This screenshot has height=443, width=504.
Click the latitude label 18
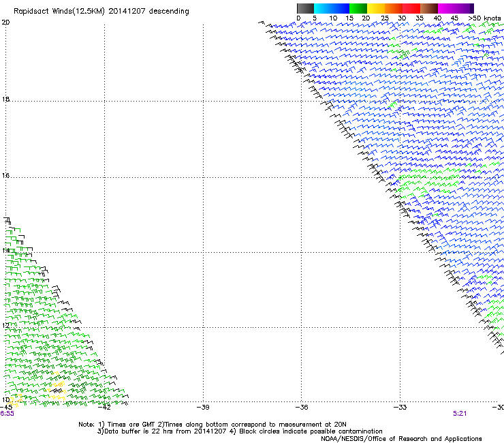(5, 99)
